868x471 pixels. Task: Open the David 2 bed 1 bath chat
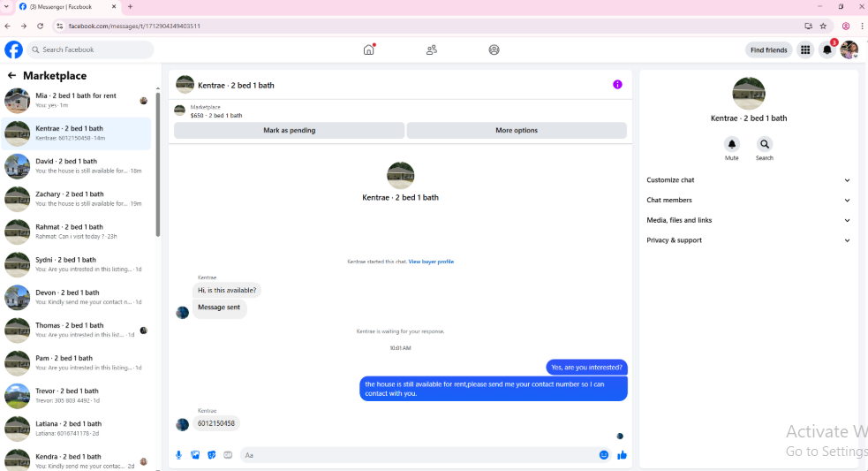pos(77,166)
